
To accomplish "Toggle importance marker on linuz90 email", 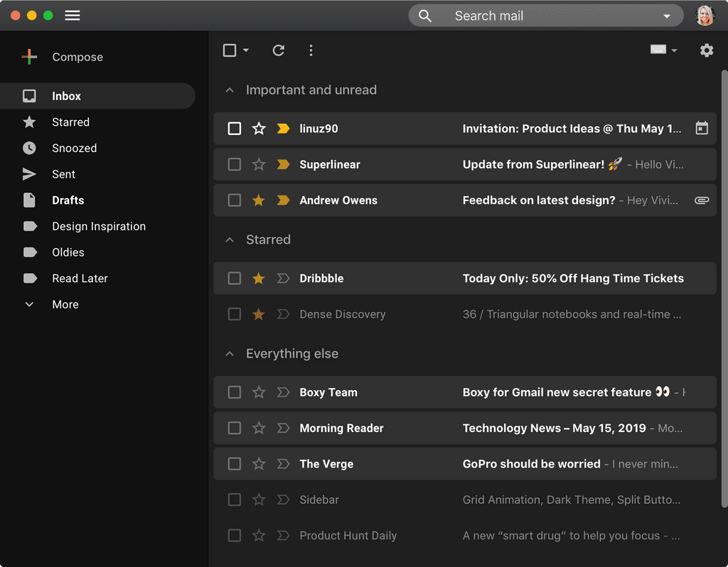I will (x=283, y=129).
